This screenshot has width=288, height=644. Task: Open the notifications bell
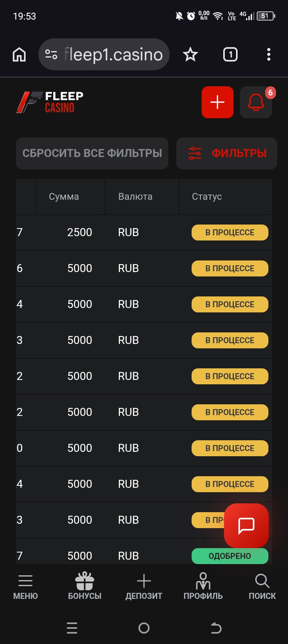pos(256,102)
